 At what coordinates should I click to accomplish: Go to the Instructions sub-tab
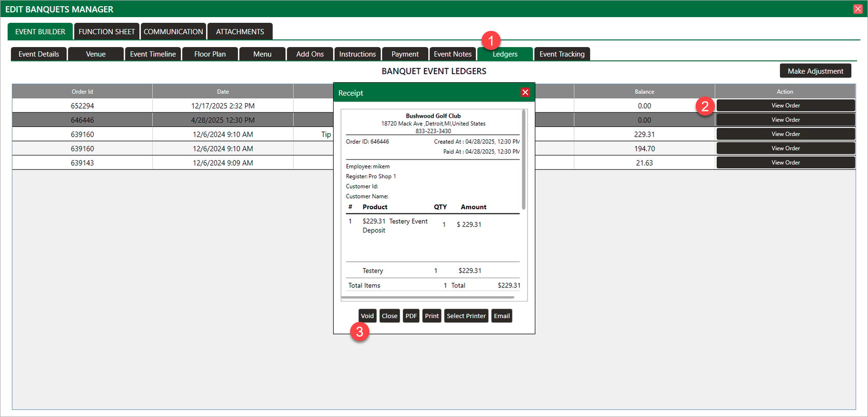point(358,54)
